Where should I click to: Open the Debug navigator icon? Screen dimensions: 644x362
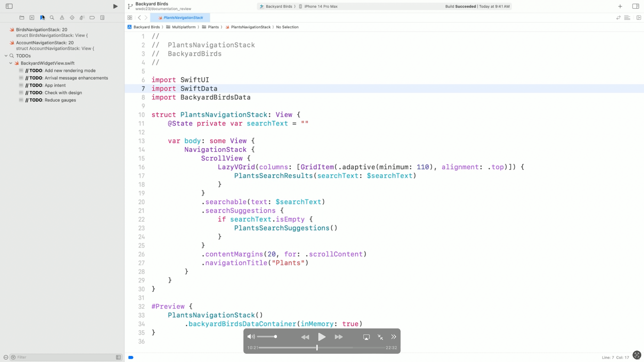82,17
